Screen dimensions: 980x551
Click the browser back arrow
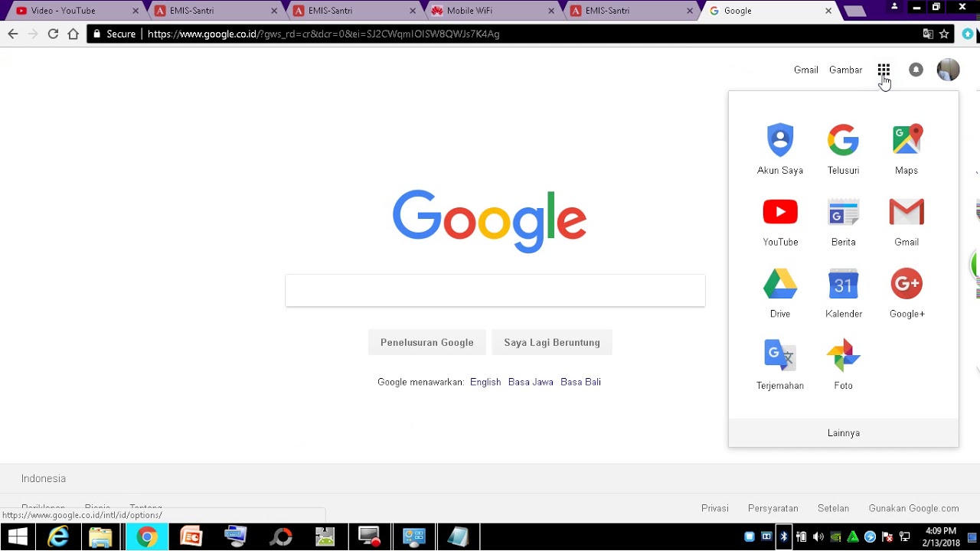click(x=12, y=34)
